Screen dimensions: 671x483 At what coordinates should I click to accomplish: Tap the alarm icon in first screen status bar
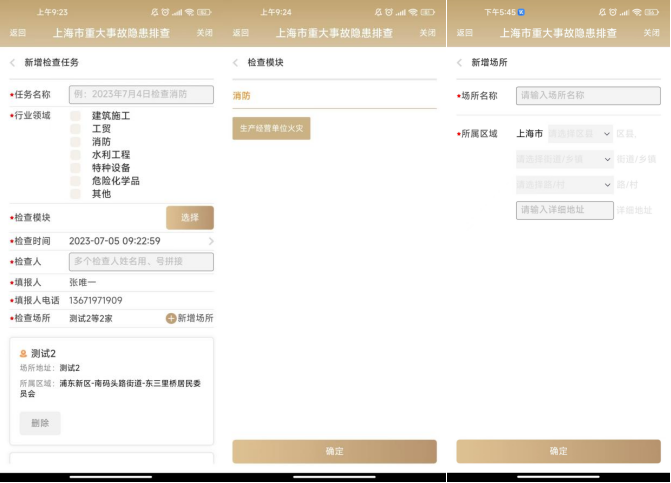(165, 12)
